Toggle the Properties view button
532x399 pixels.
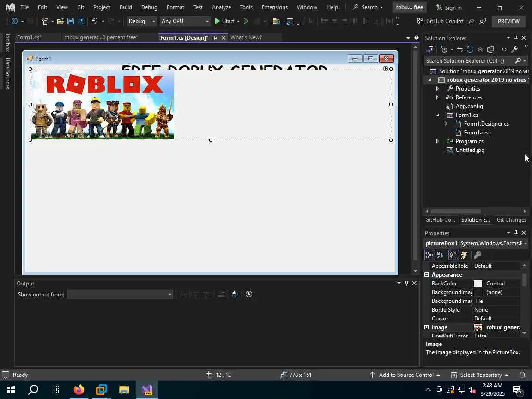click(x=453, y=255)
